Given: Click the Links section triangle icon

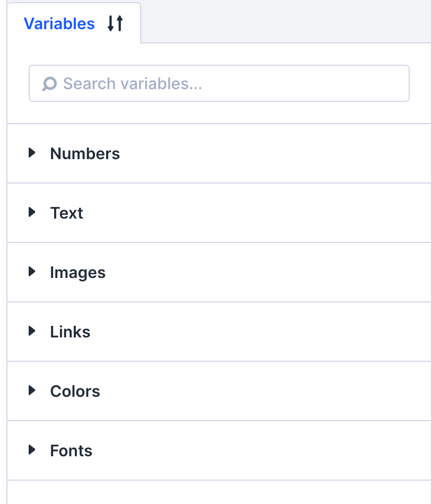Looking at the screenshot, I should 32,331.
